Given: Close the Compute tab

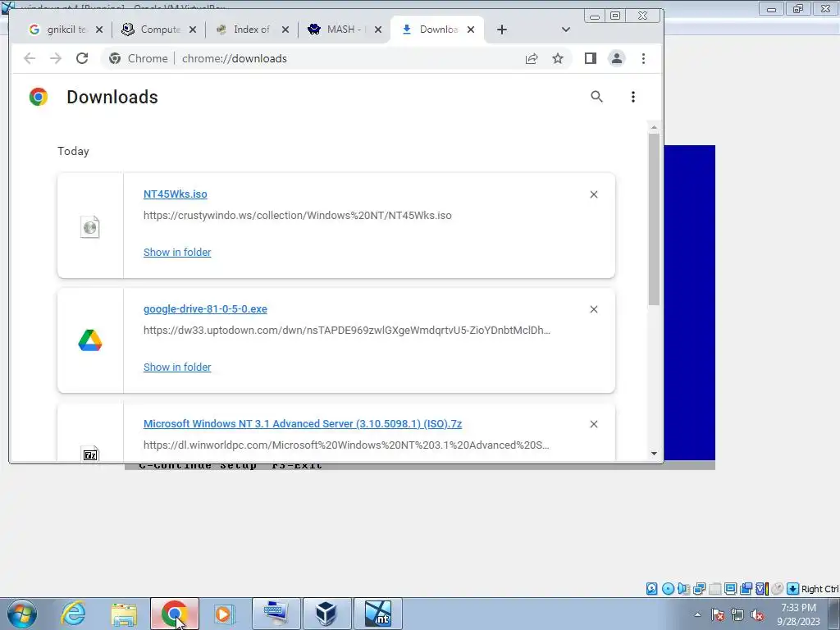Looking at the screenshot, I should pyautogui.click(x=193, y=30).
